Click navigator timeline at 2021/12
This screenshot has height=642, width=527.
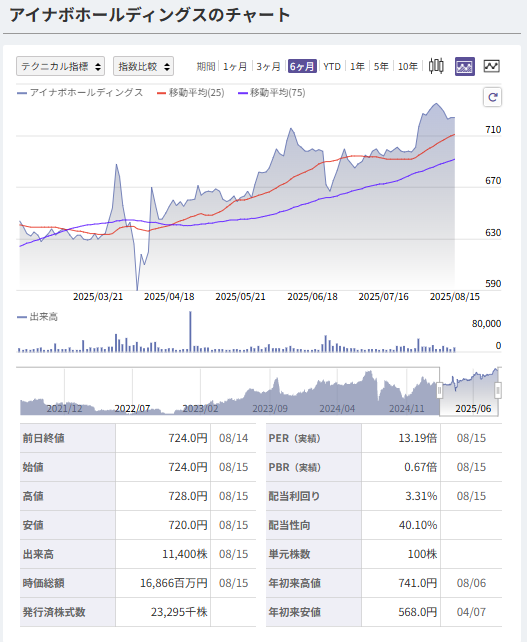click(64, 408)
